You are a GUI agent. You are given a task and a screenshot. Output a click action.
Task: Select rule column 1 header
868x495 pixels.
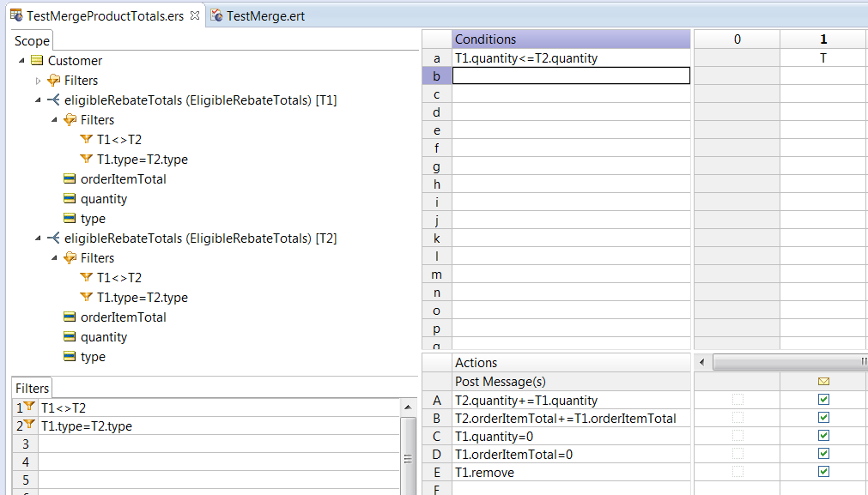pyautogui.click(x=823, y=39)
